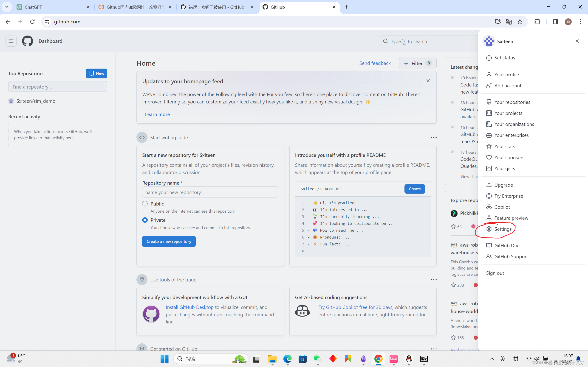The height and width of the screenshot is (367, 588).
Task: Close the Sxiteen user menu panel
Action: click(x=577, y=41)
